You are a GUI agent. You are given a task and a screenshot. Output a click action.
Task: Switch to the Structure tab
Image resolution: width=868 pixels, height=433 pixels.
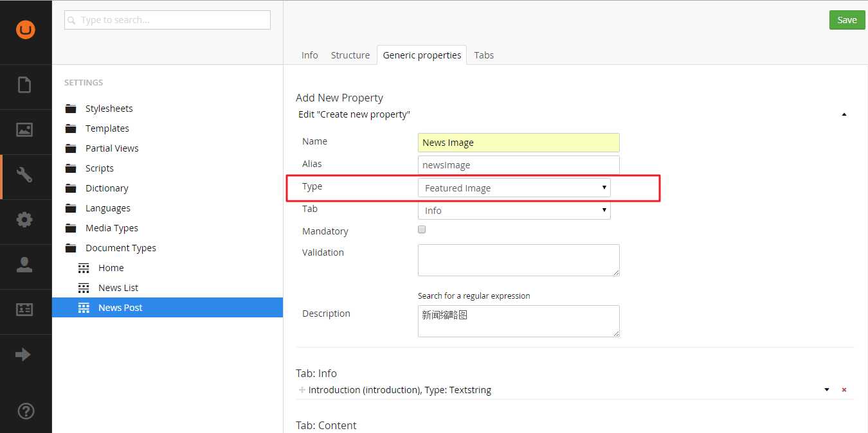[350, 55]
